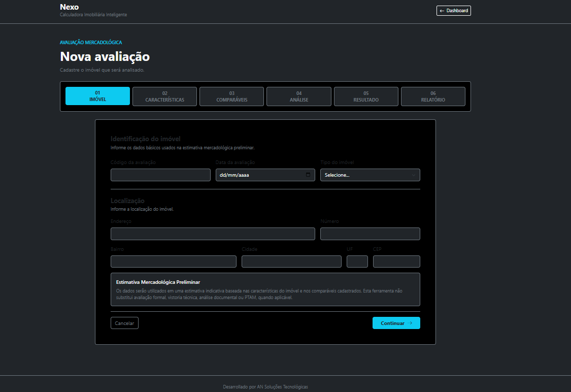
Task: Click the Nova avaliação heading
Action: 105,56
